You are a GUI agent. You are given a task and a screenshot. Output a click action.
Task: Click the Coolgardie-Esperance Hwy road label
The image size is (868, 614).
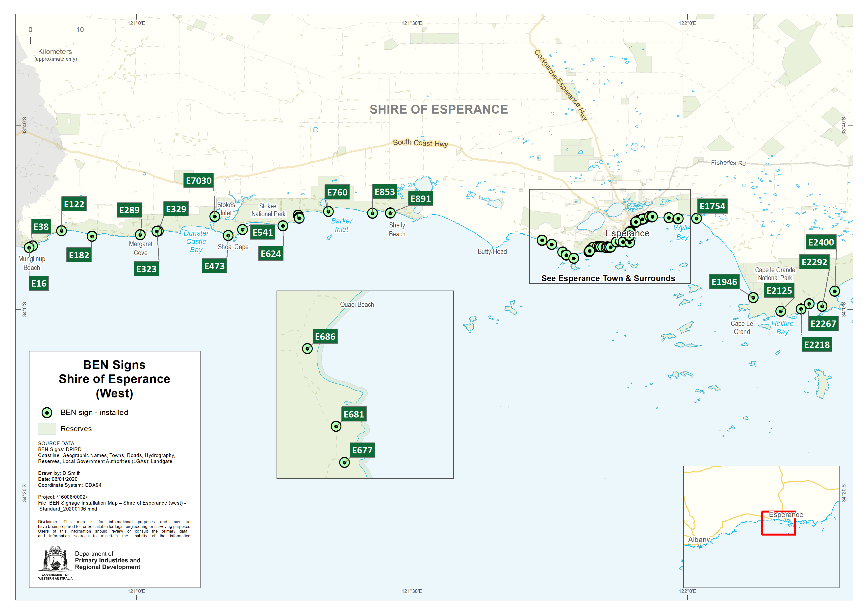click(x=561, y=85)
